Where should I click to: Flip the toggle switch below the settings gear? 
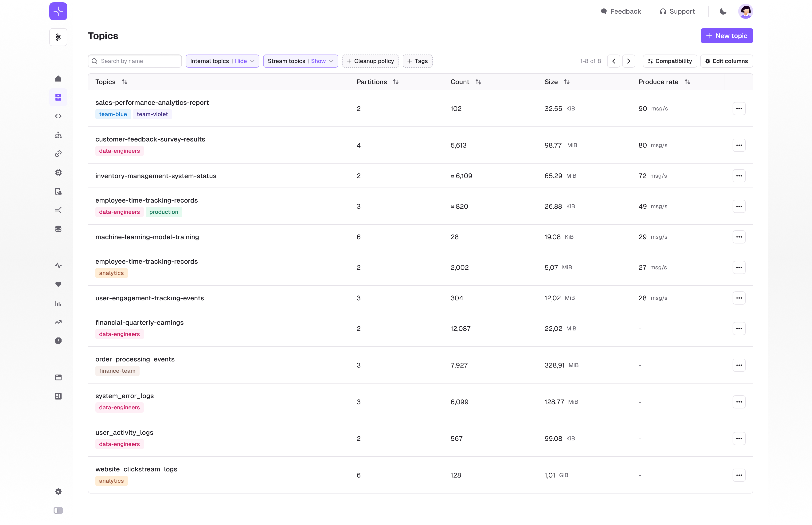tap(58, 510)
